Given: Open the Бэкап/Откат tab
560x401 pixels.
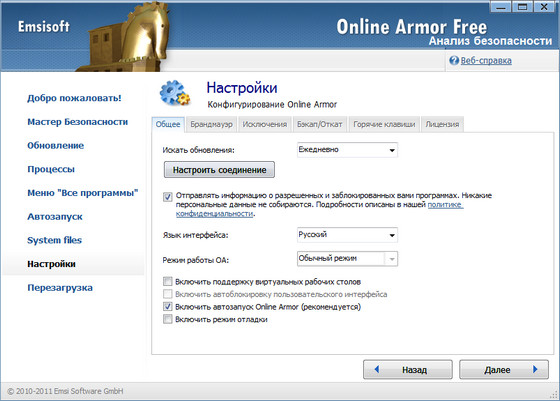Looking at the screenshot, I should tap(320, 124).
